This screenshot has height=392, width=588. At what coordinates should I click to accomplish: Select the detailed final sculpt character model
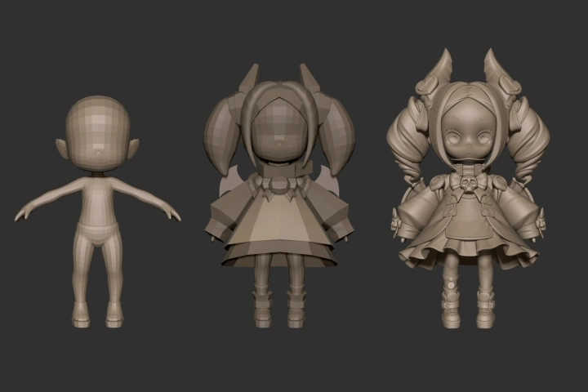[x=468, y=189]
